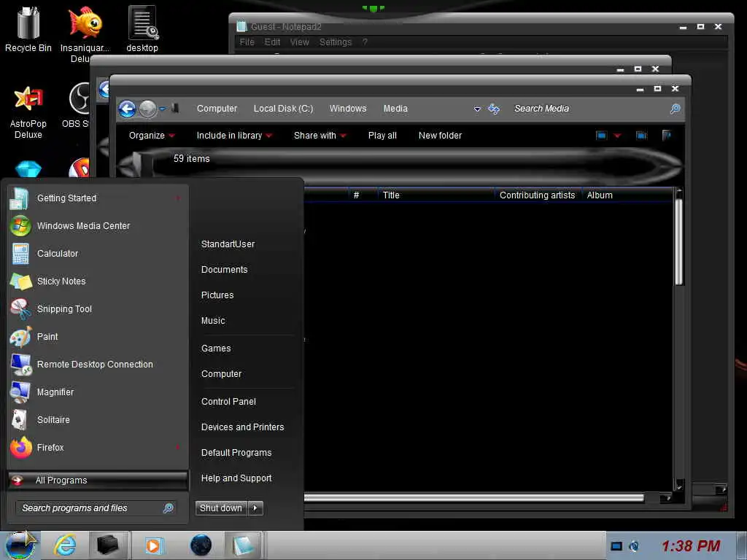
Task: Open Recycle Bin desktop icon
Action: tap(28, 28)
